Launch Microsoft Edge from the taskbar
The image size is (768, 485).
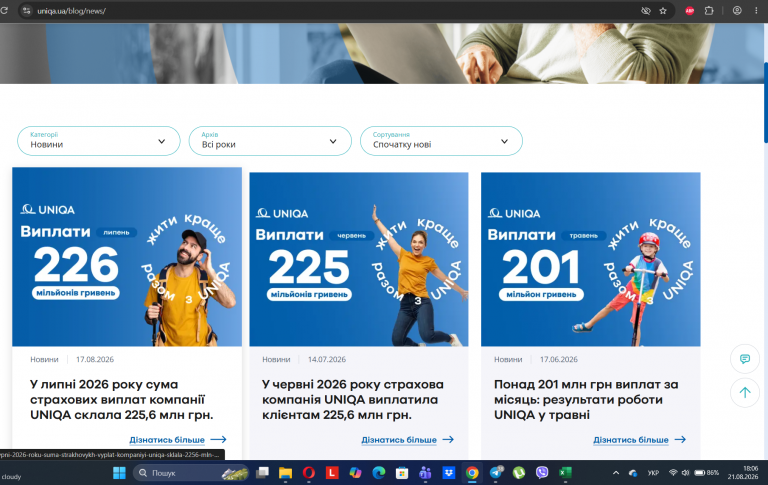(x=379, y=473)
